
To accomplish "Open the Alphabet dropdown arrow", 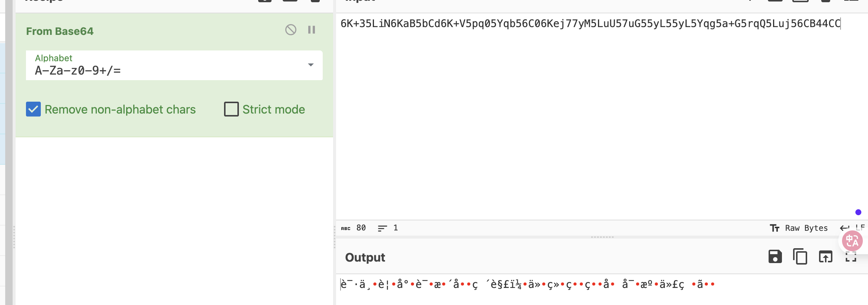I will pyautogui.click(x=311, y=65).
